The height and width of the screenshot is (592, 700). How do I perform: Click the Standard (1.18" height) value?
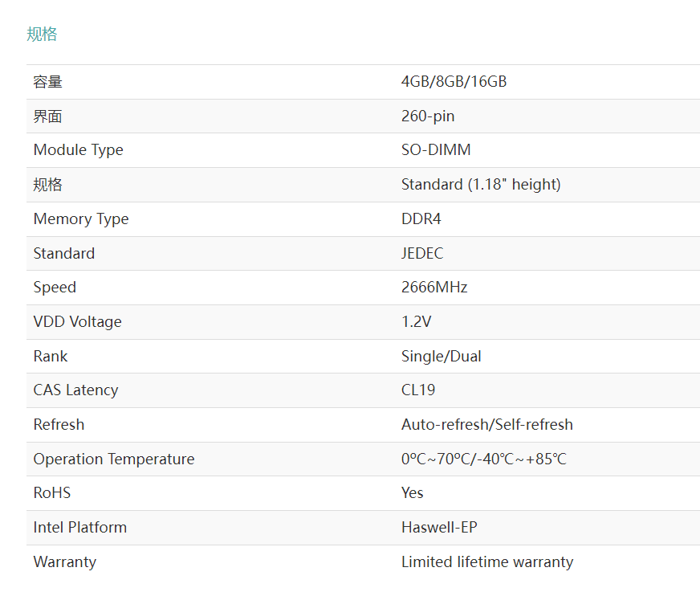coord(481,185)
